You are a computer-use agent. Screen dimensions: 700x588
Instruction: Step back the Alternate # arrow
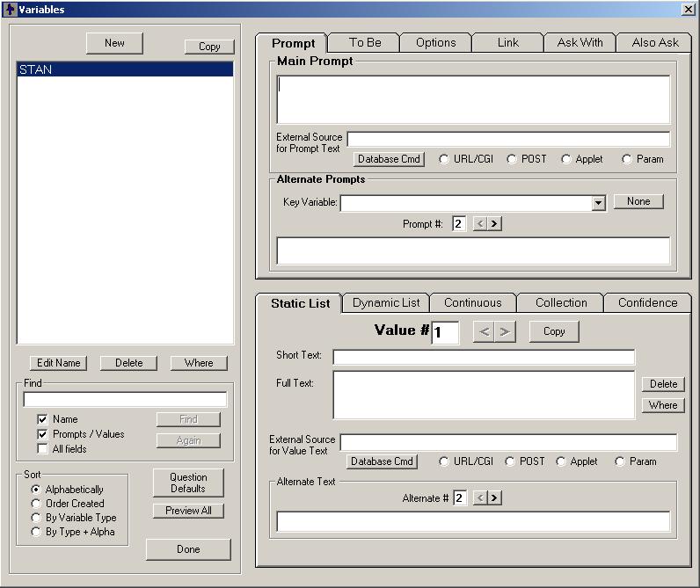480,497
